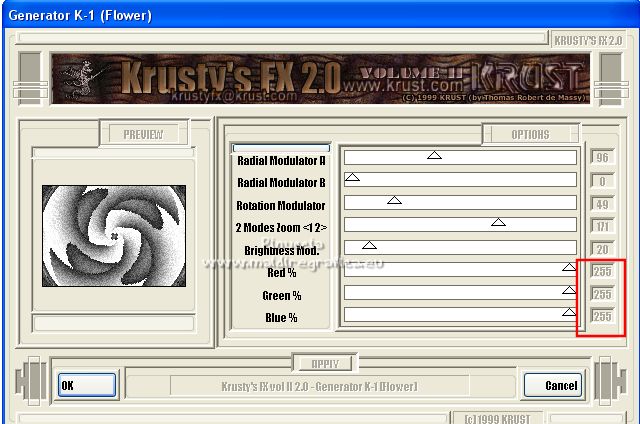Click the KRUSTY'S FX 2.0 corner label
The height and width of the screenshot is (424, 640).
click(588, 41)
